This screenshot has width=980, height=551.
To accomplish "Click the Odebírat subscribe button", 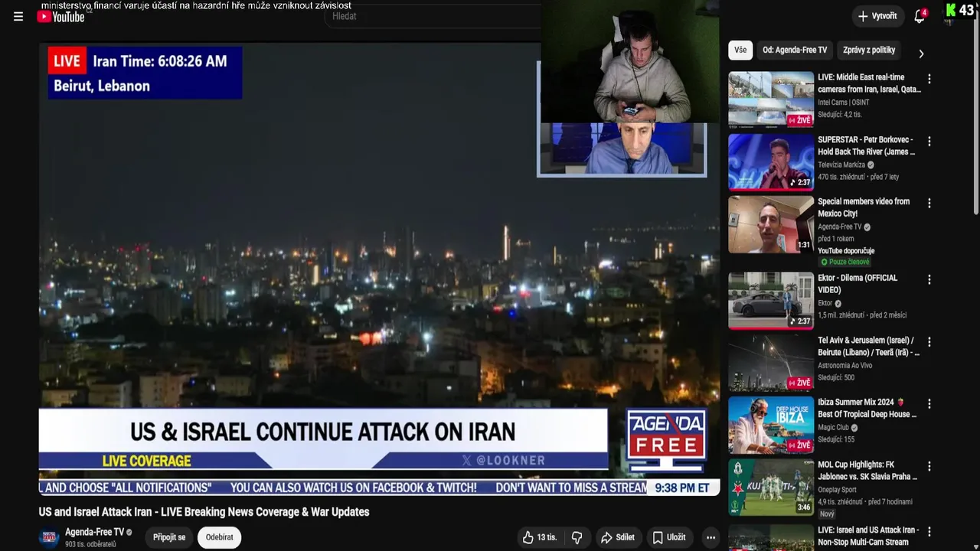I will point(220,537).
